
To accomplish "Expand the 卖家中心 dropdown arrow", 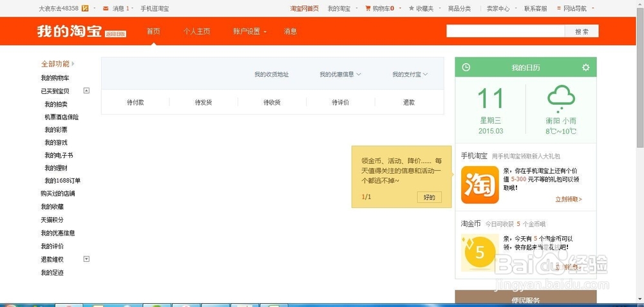I will pos(516,8).
